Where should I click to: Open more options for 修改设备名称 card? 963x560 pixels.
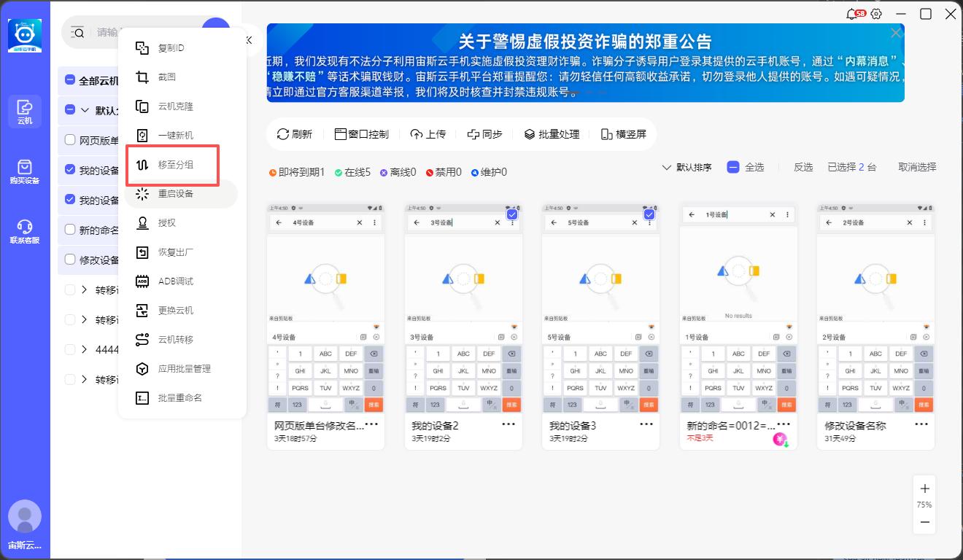point(921,424)
